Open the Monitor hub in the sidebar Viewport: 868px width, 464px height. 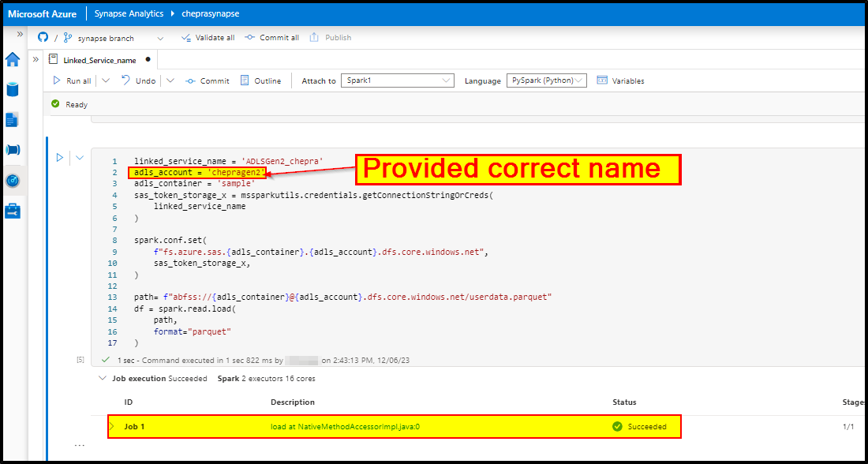(13, 180)
